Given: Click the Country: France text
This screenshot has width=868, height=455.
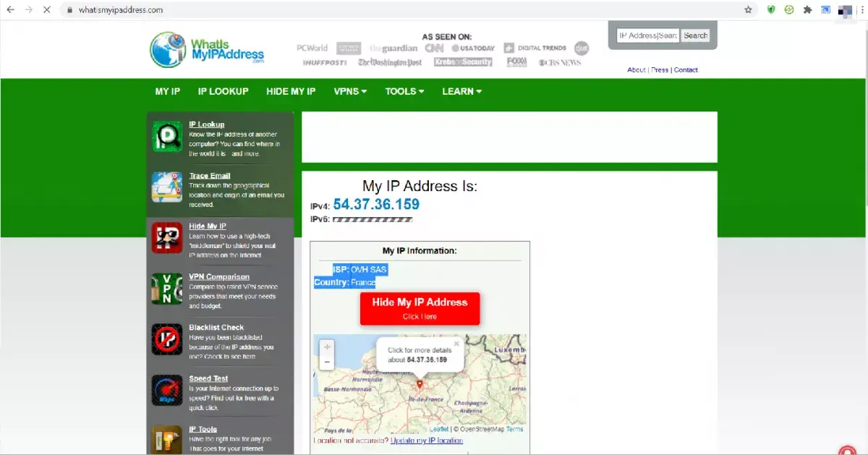Looking at the screenshot, I should pyautogui.click(x=344, y=283).
